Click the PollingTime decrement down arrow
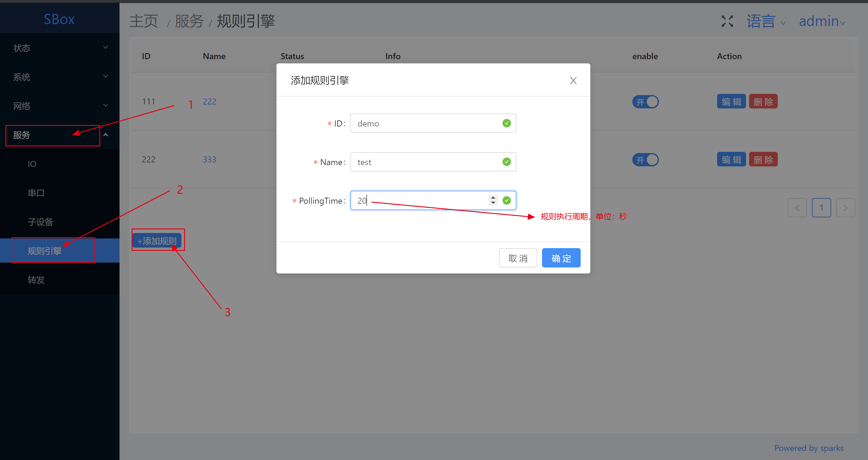This screenshot has height=460, width=868. tap(493, 203)
